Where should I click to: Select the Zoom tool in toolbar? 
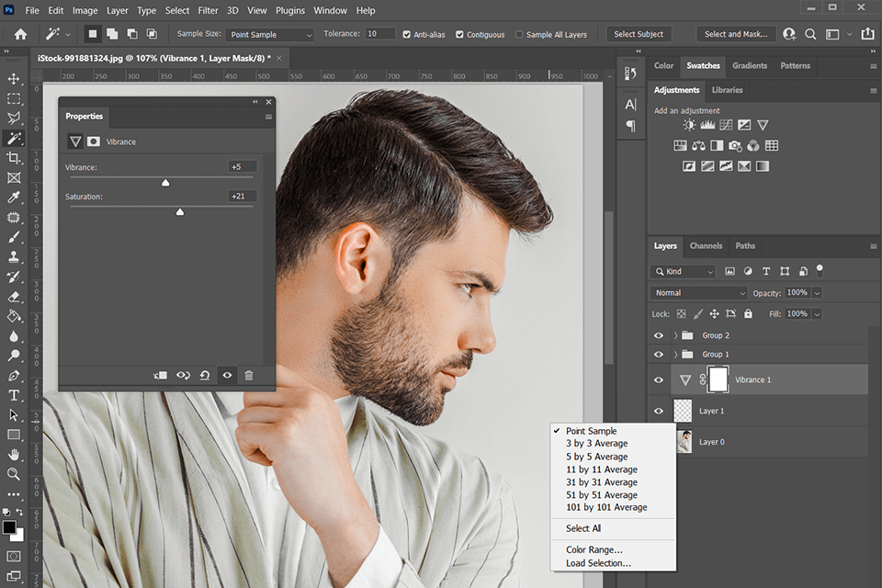[x=14, y=474]
